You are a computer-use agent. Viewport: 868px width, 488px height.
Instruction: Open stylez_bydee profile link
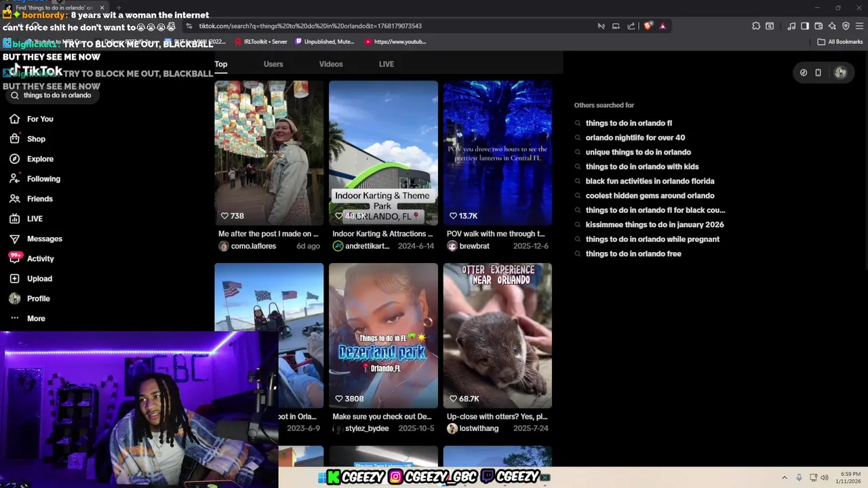tap(367, 428)
